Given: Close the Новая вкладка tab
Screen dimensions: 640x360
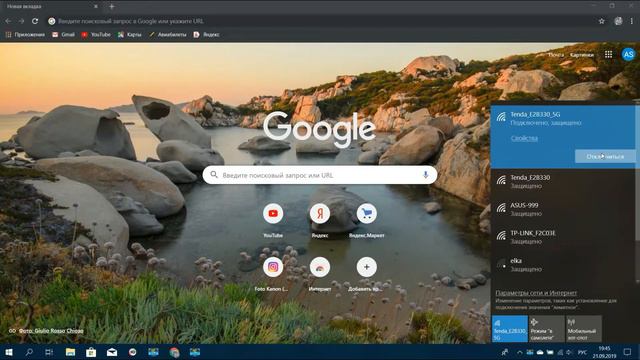Looking at the screenshot, I should tap(96, 7).
